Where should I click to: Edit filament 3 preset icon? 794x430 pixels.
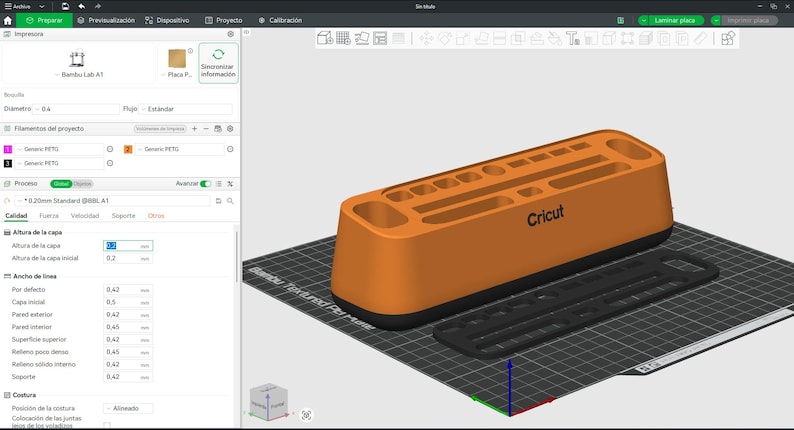coord(110,163)
